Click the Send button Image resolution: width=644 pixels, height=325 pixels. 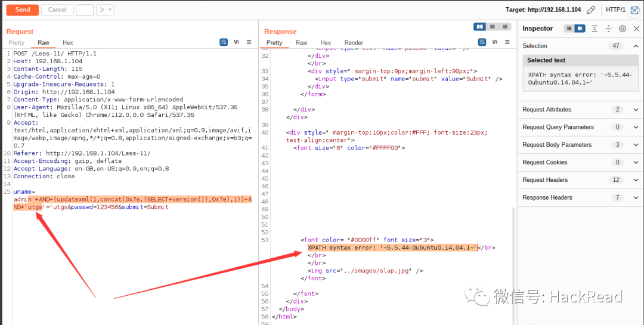click(x=23, y=10)
